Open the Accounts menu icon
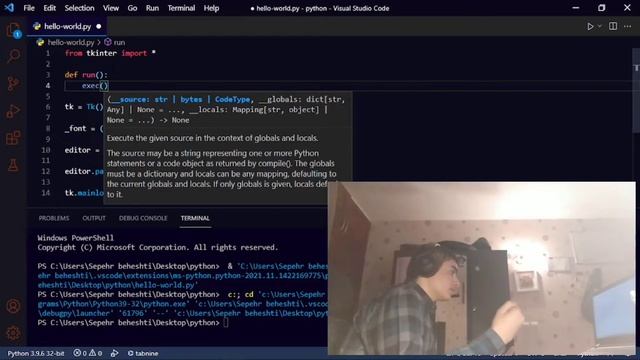640x360 pixels. click(x=13, y=306)
